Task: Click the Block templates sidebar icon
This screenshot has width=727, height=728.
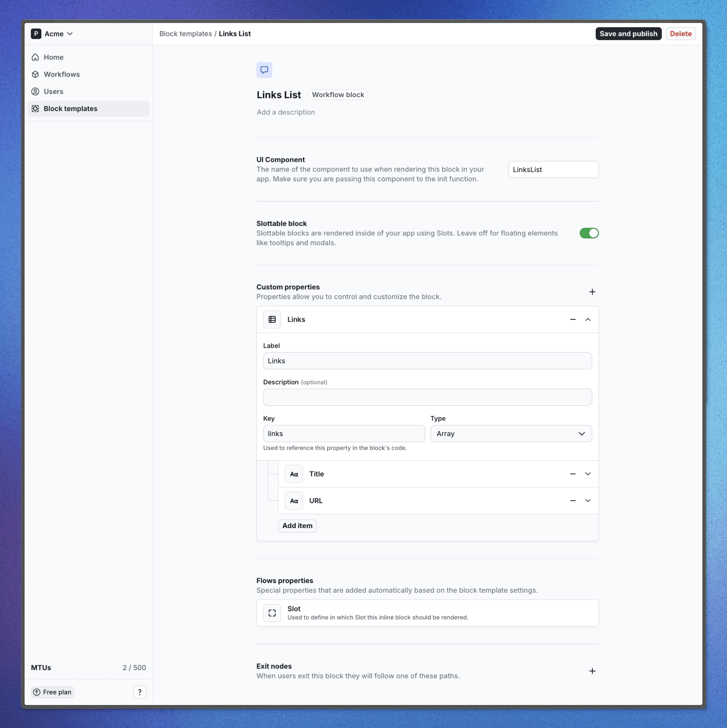Action: pos(35,108)
